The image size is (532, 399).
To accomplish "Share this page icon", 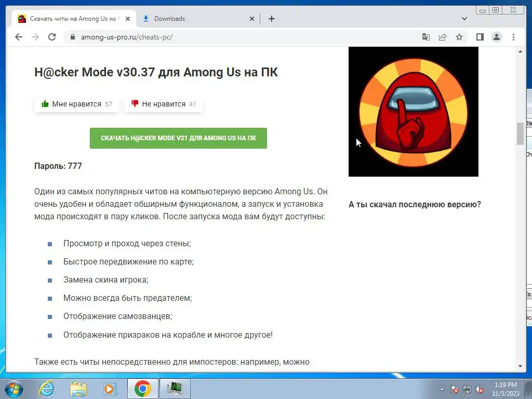I will 443,37.
